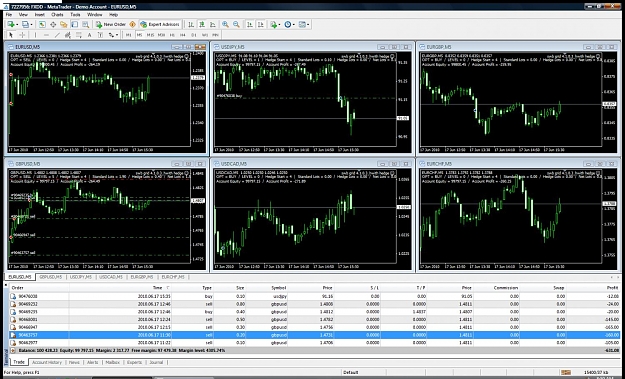Viewport: 625px width, 379px height.
Task: Open the Charts menu
Action: (57, 15)
